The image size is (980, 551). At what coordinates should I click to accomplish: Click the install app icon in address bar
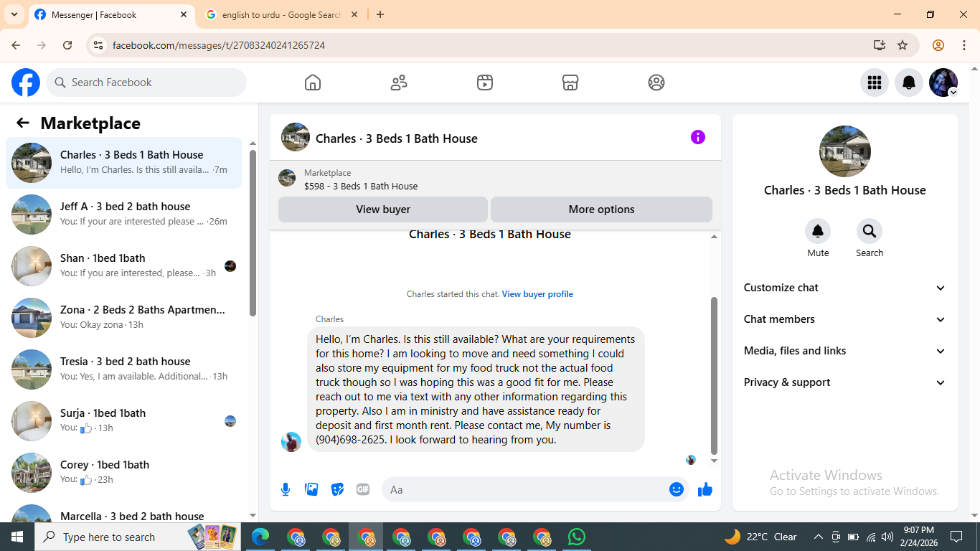880,45
